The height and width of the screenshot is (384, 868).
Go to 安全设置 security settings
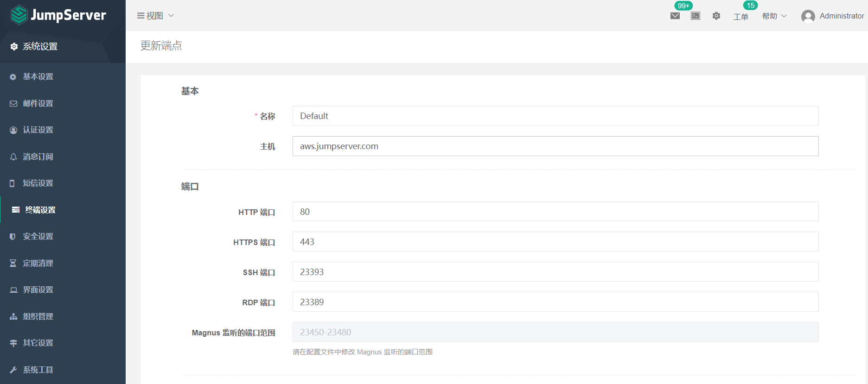pyautogui.click(x=38, y=236)
